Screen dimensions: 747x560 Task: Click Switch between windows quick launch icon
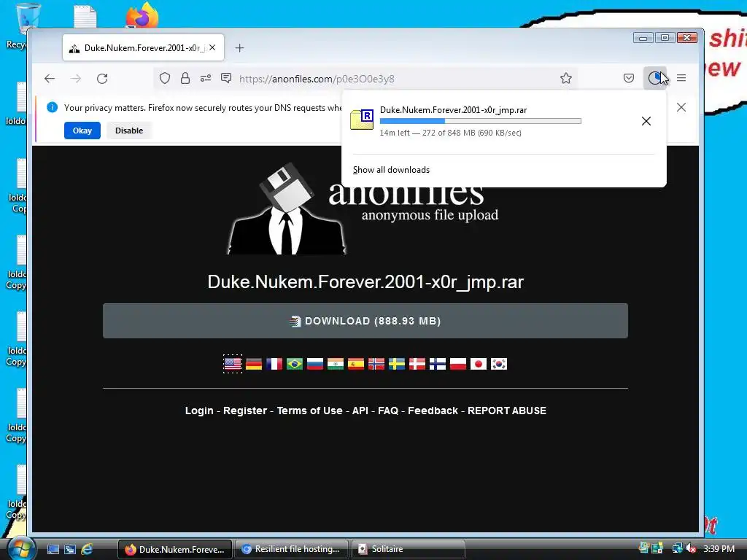(70, 549)
